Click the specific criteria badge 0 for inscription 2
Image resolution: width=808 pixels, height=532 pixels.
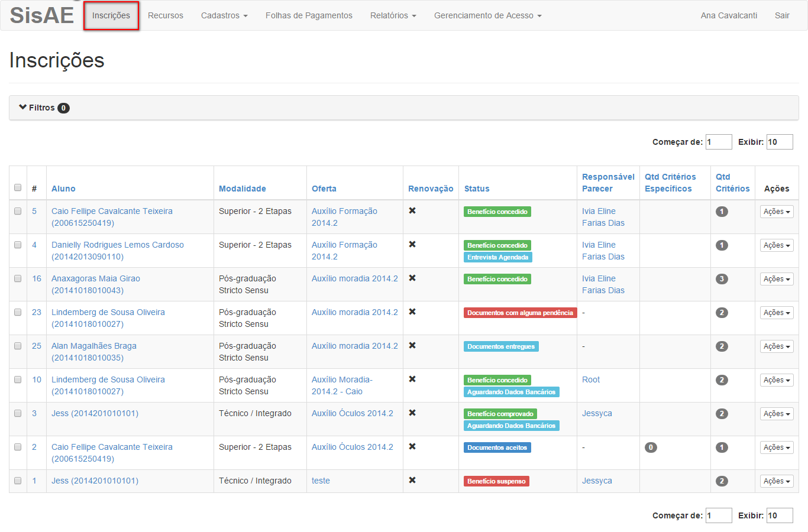[x=651, y=447]
